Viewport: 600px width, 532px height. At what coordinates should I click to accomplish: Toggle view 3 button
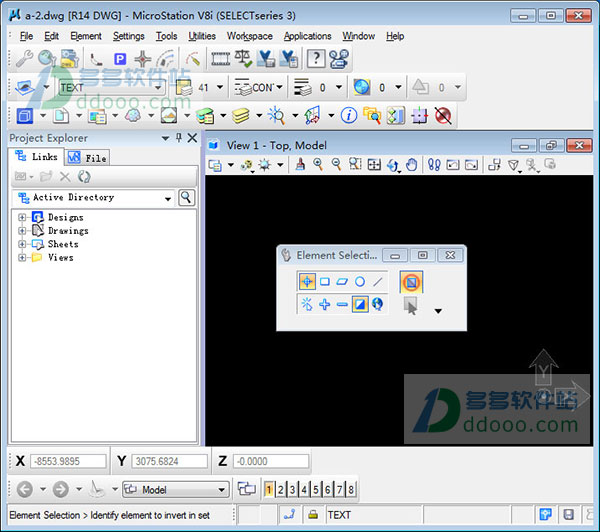(293, 490)
